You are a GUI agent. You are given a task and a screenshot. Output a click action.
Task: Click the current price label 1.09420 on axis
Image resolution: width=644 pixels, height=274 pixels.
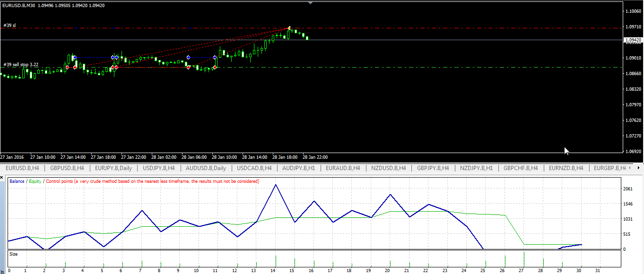click(633, 41)
